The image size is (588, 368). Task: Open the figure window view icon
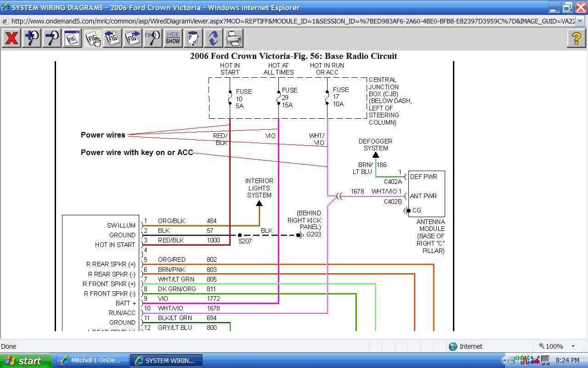pyautogui.click(x=72, y=38)
